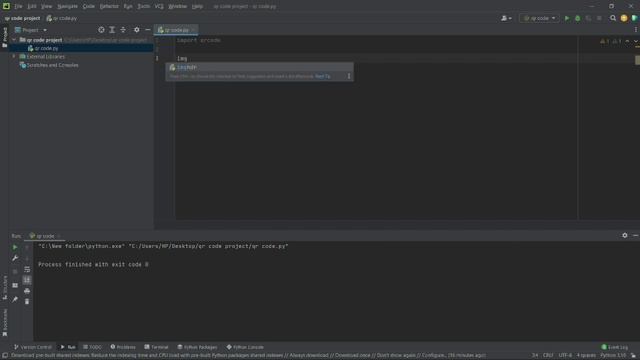The width and height of the screenshot is (640, 360).
Task: Hide the Run tool window
Action: point(636,236)
